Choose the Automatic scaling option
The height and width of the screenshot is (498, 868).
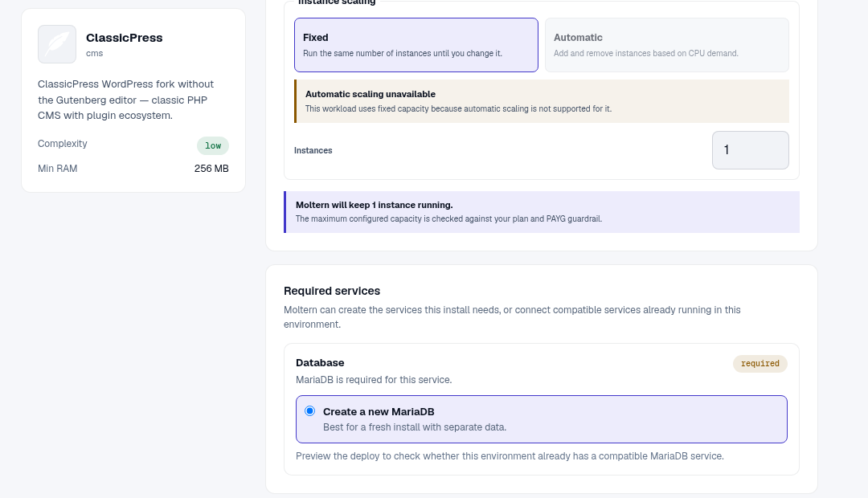(x=667, y=45)
